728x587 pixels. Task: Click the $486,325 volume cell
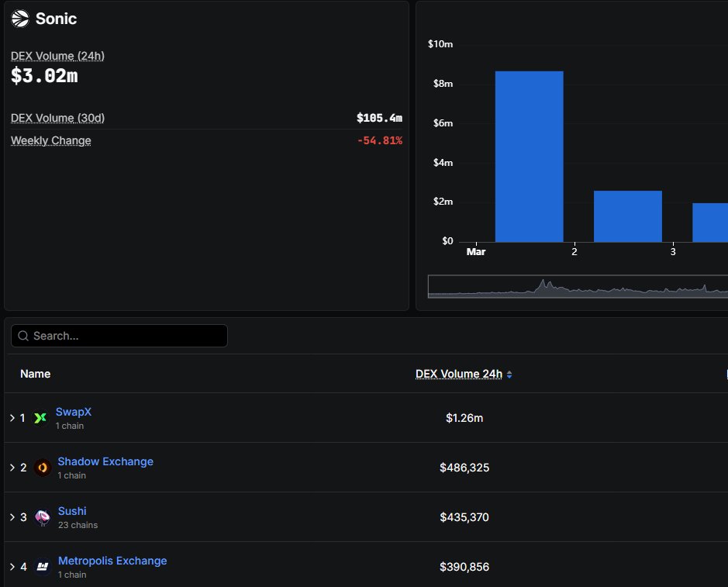coord(464,468)
